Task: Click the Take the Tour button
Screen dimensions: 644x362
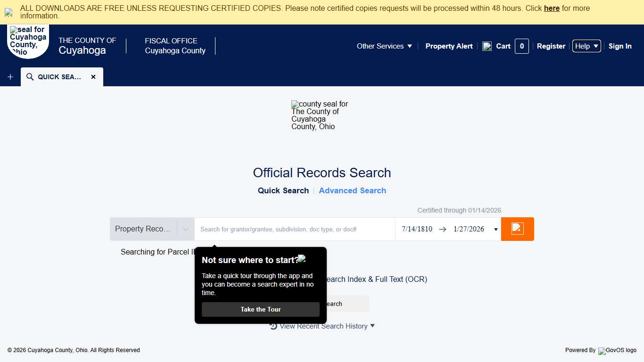Action: (260, 309)
